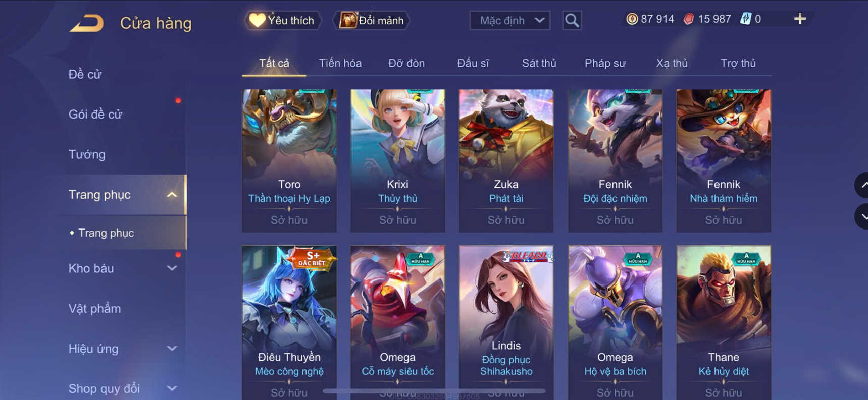Image resolution: width=868 pixels, height=400 pixels.
Task: Go back using the golden return arrow
Action: [x=87, y=23]
